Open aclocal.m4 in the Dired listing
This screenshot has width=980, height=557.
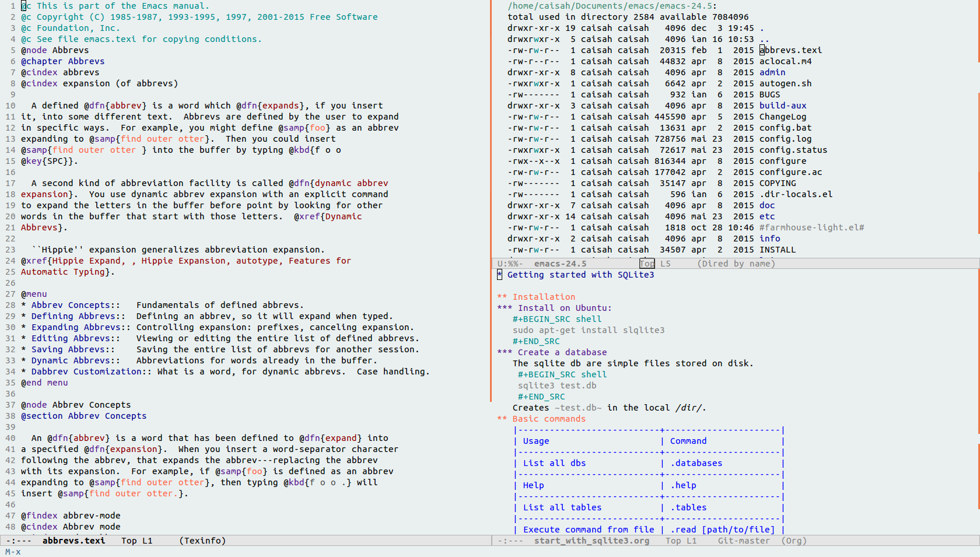pyautogui.click(x=785, y=61)
